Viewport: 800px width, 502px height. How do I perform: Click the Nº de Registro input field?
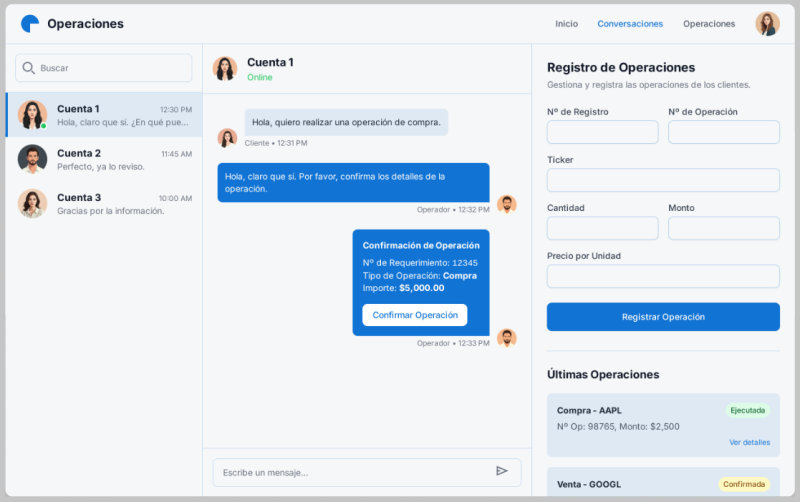pos(602,132)
